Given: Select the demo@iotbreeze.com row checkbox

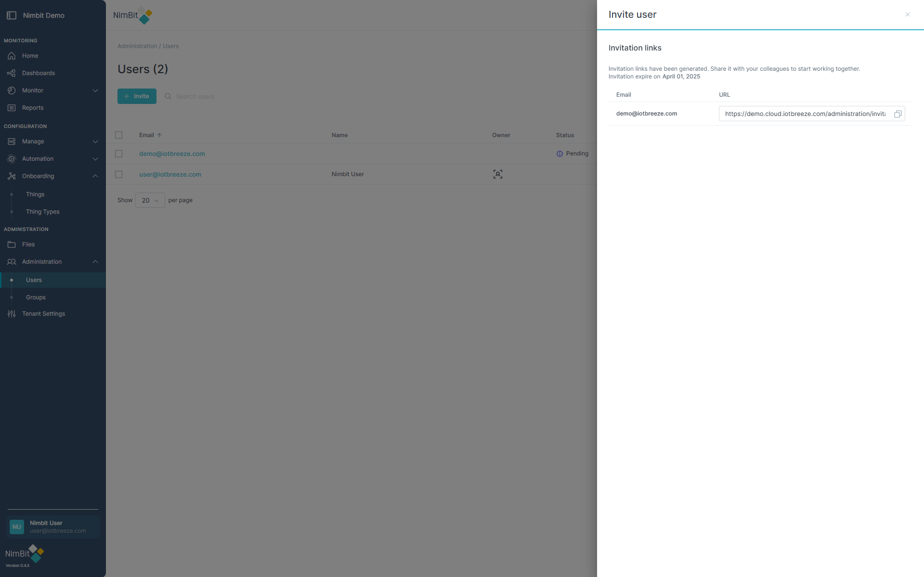Looking at the screenshot, I should click(118, 154).
